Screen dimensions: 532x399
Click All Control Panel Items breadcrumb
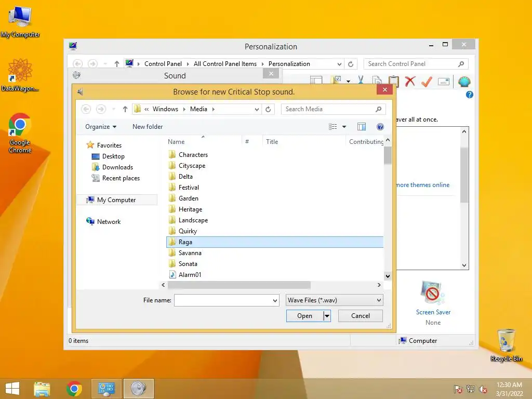coord(225,64)
